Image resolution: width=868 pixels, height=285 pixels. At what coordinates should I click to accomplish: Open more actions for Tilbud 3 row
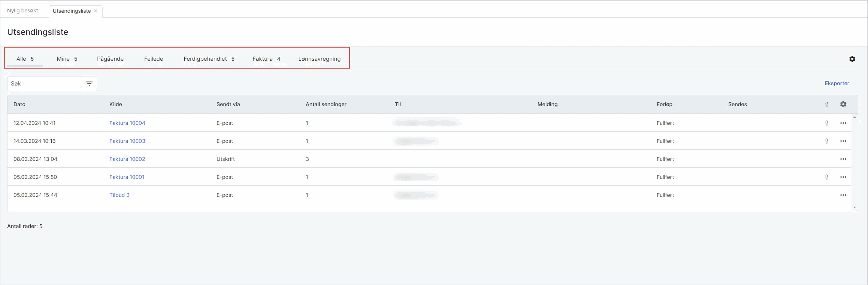(843, 195)
